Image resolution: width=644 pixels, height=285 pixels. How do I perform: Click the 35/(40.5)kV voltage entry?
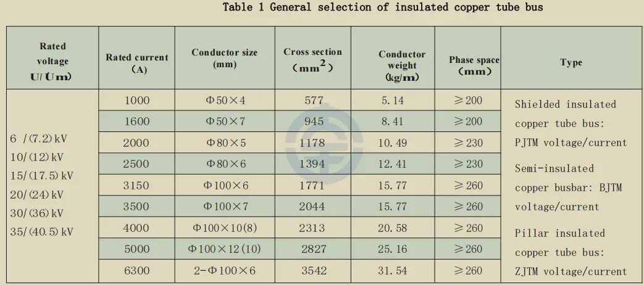[41, 233]
